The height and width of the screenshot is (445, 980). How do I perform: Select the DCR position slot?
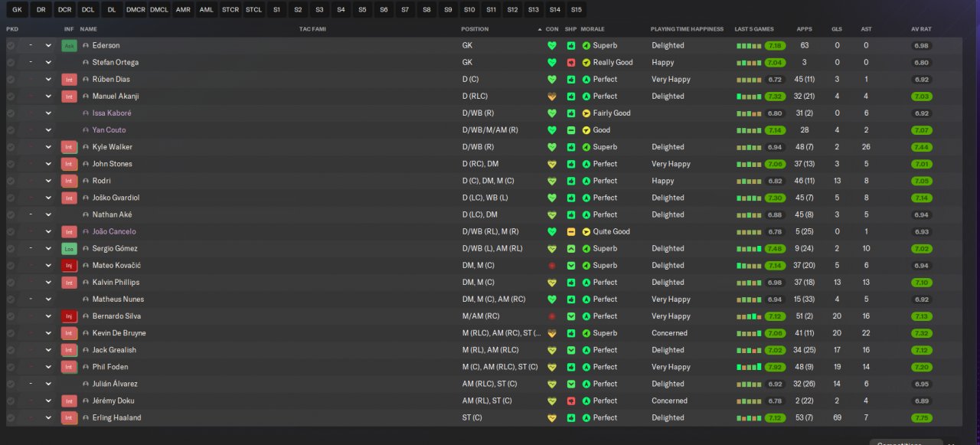[64, 9]
